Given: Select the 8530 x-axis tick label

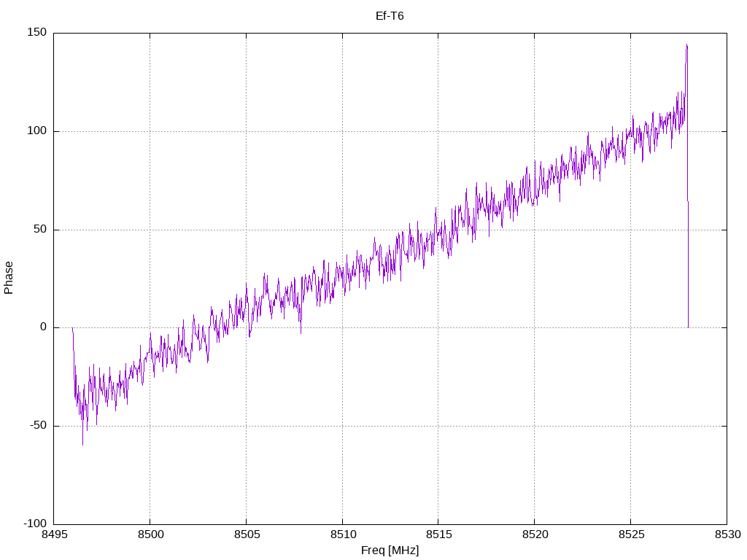Looking at the screenshot, I should click(x=727, y=534).
